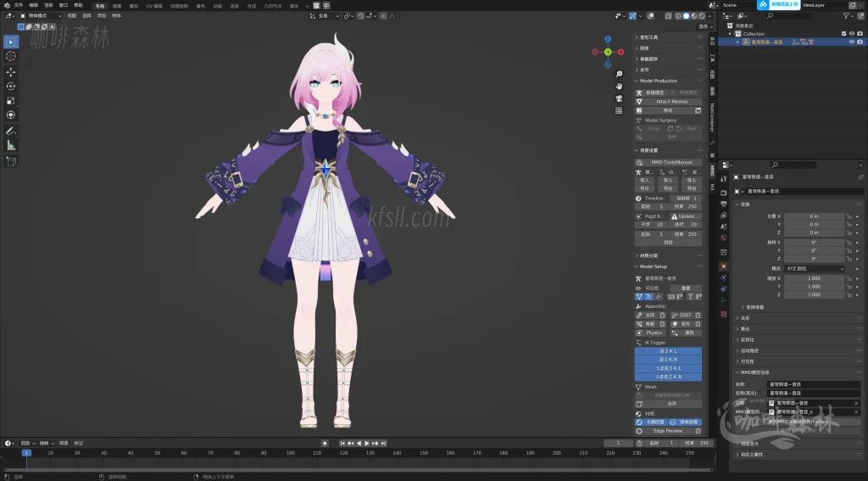The height and width of the screenshot is (481, 868).
Task: Expand the 关节 panel
Action: pos(644,70)
